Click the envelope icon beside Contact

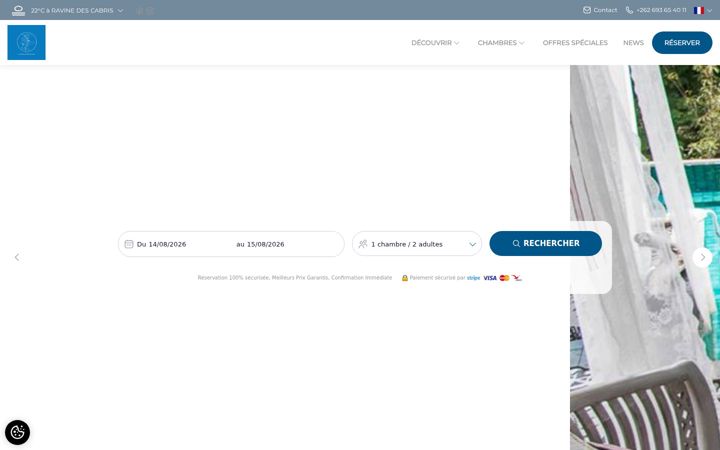point(587,10)
